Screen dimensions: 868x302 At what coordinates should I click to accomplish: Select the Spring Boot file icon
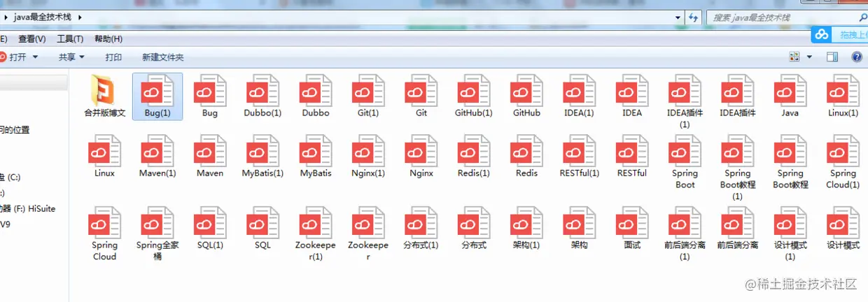tap(685, 151)
